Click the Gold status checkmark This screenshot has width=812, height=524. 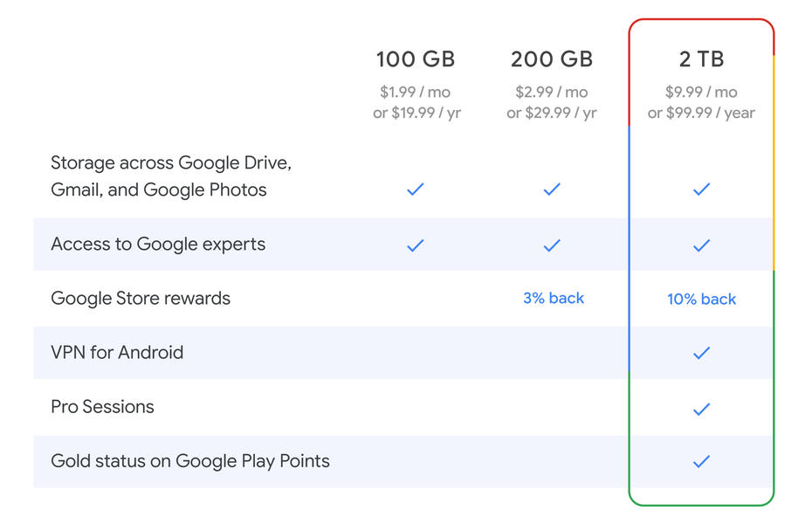pyautogui.click(x=701, y=461)
